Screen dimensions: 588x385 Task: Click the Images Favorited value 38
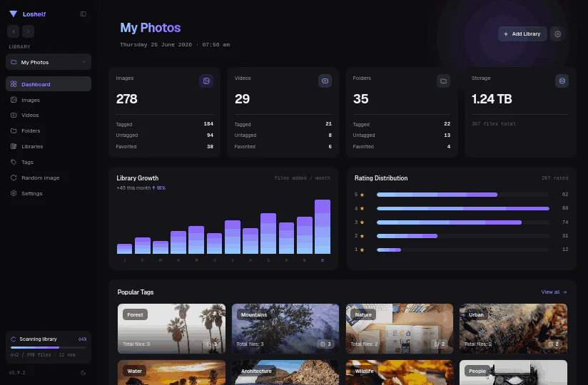[210, 147]
